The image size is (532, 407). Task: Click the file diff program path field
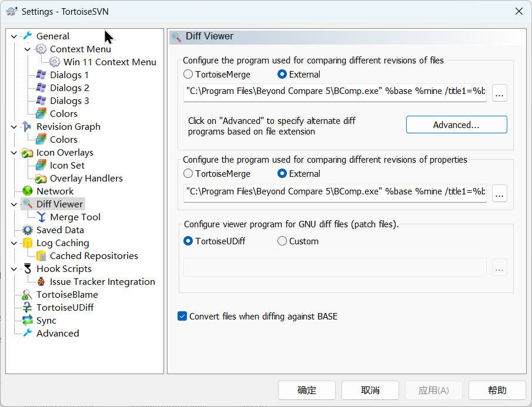pos(334,92)
